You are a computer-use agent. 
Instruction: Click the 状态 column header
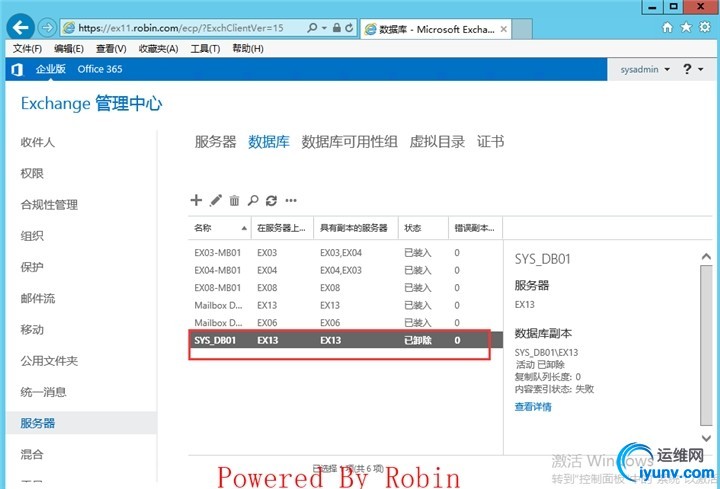(x=423, y=228)
